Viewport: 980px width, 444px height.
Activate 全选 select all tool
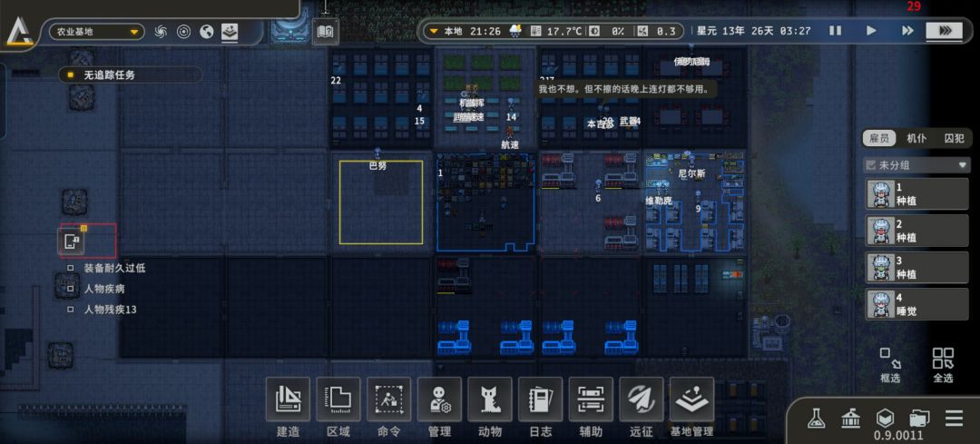pos(943,365)
